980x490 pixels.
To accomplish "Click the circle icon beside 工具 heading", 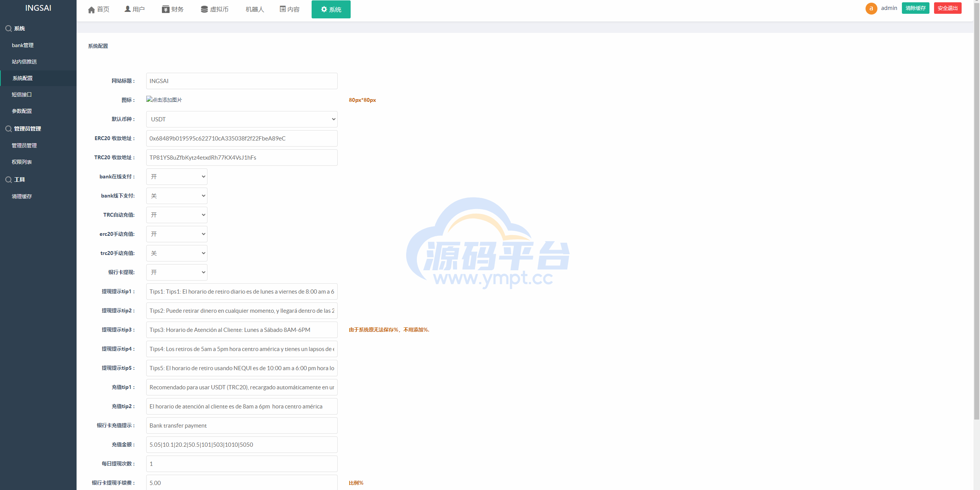I will click(8, 180).
